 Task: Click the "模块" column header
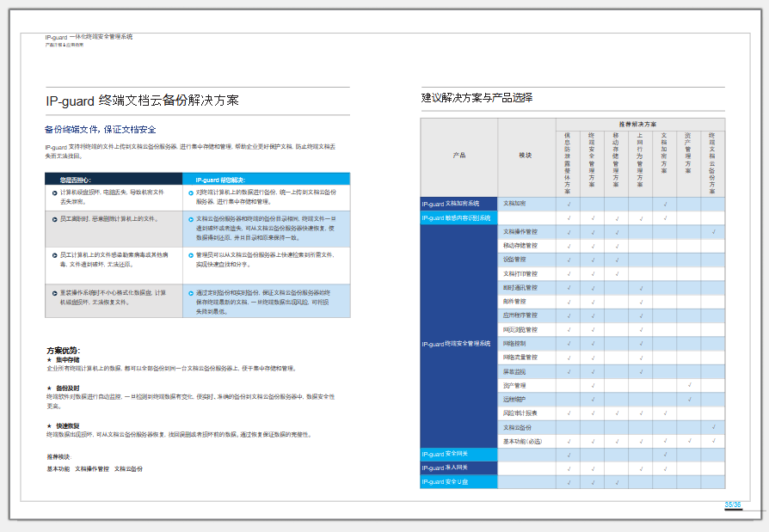pyautogui.click(x=526, y=156)
